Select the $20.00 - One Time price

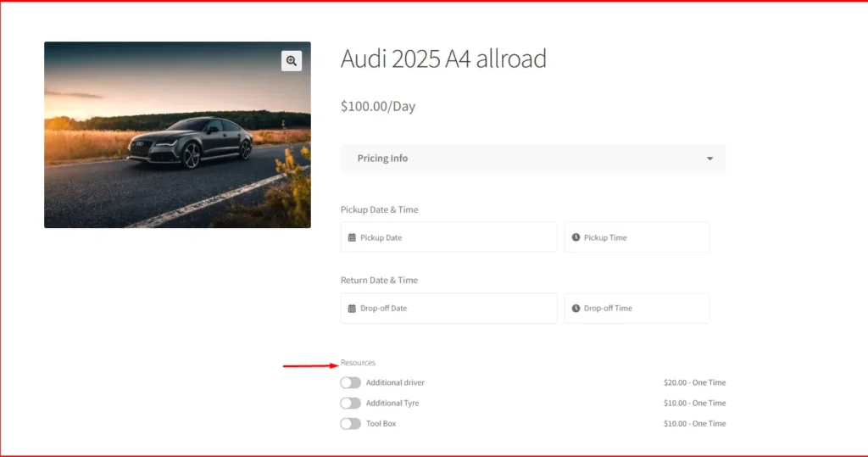(695, 382)
